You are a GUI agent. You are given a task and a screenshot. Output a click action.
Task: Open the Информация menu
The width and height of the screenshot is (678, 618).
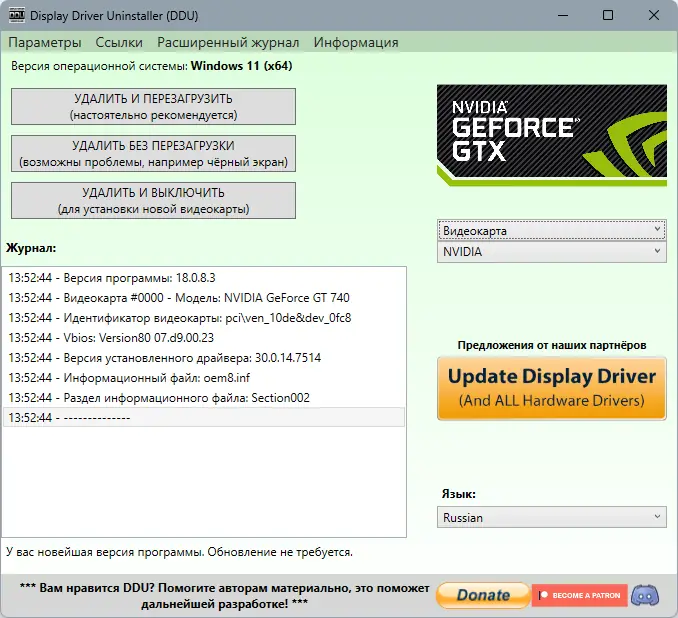pos(356,42)
